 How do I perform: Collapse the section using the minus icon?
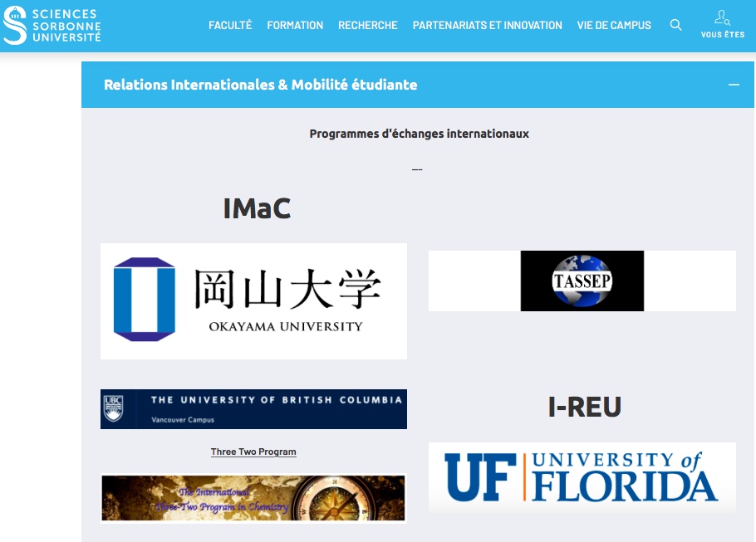click(x=733, y=85)
